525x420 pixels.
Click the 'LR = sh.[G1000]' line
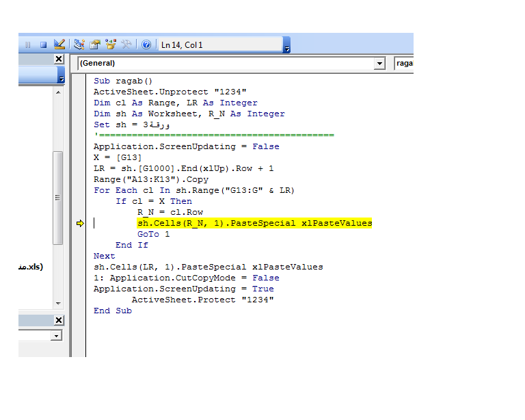click(x=183, y=168)
